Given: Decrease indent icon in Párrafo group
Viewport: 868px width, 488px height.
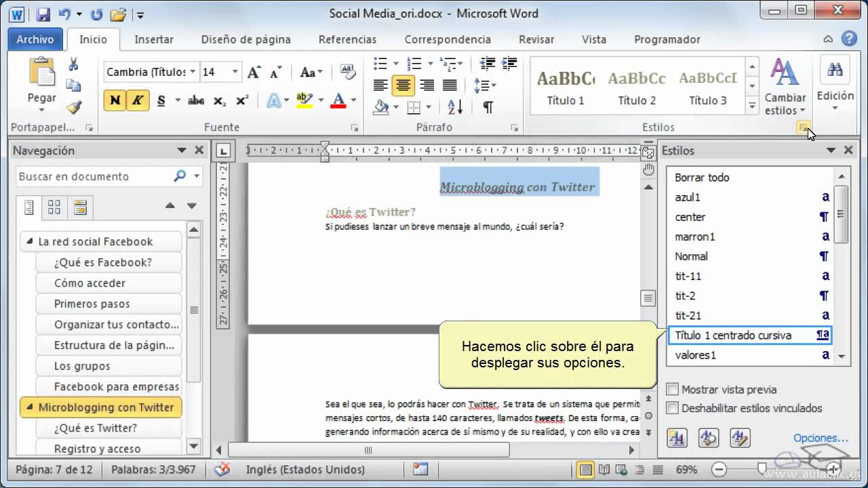Looking at the screenshot, I should click(487, 64).
